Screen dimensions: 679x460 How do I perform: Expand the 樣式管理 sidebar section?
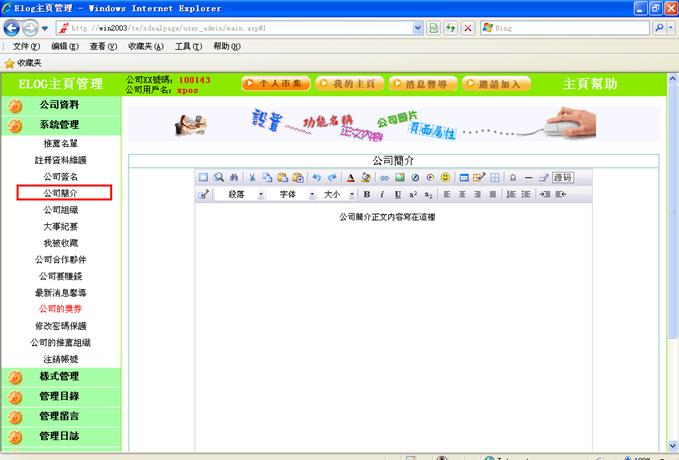coord(59,376)
